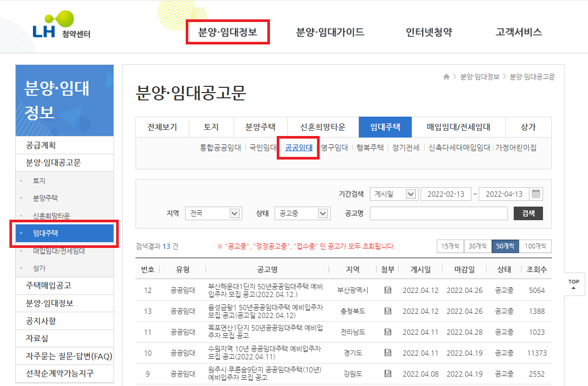Click the TOP scroll-to-top button
This screenshot has width=588, height=386.
(x=574, y=284)
